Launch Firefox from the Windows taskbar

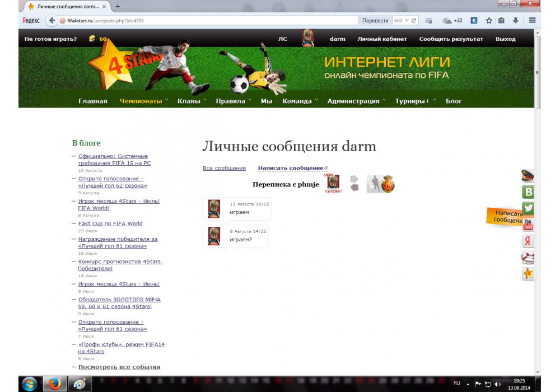click(54, 384)
